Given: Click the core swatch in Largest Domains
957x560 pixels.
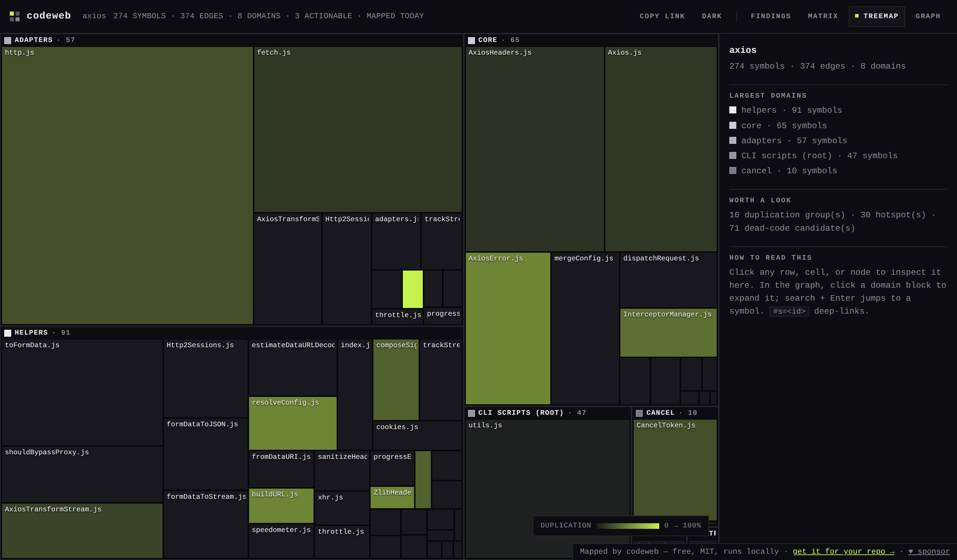Looking at the screenshot, I should [732, 125].
